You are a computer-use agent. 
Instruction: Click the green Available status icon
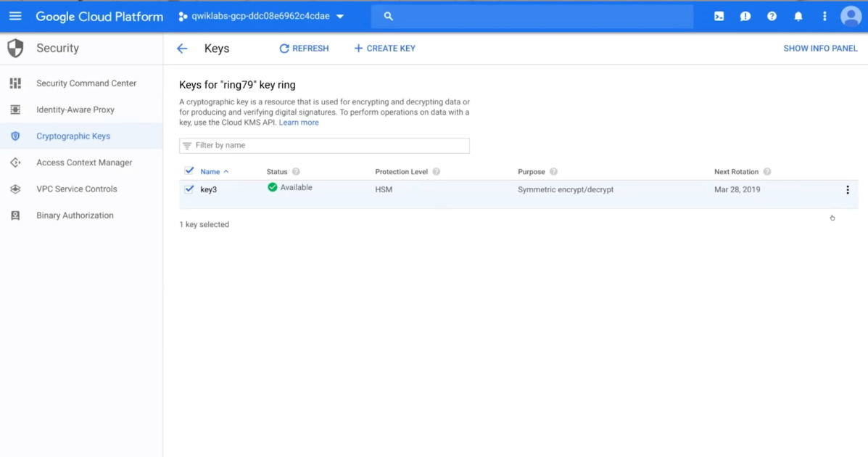click(x=273, y=187)
